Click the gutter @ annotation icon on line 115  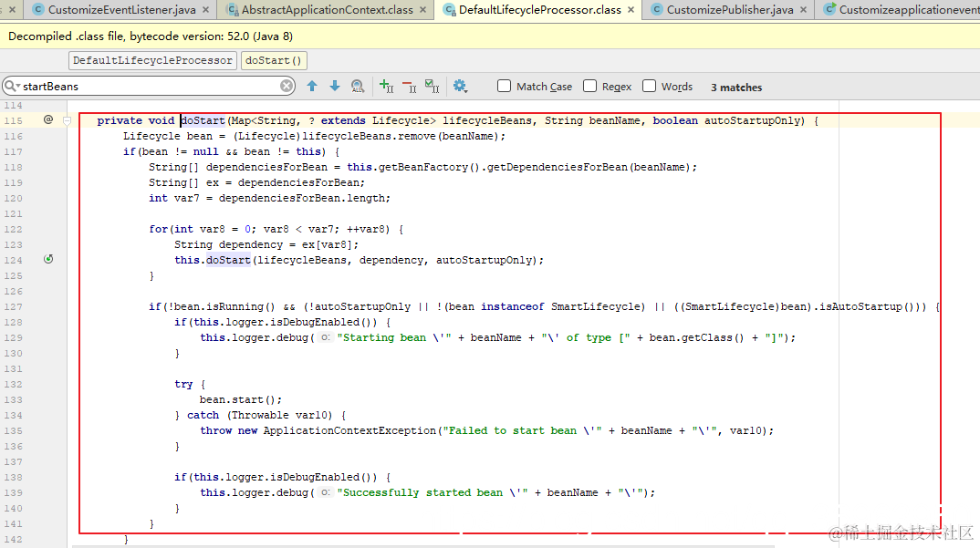(x=48, y=119)
